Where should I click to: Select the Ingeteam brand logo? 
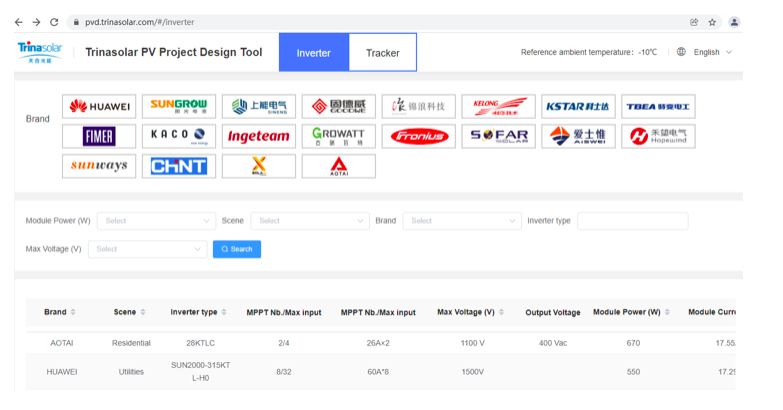click(259, 136)
